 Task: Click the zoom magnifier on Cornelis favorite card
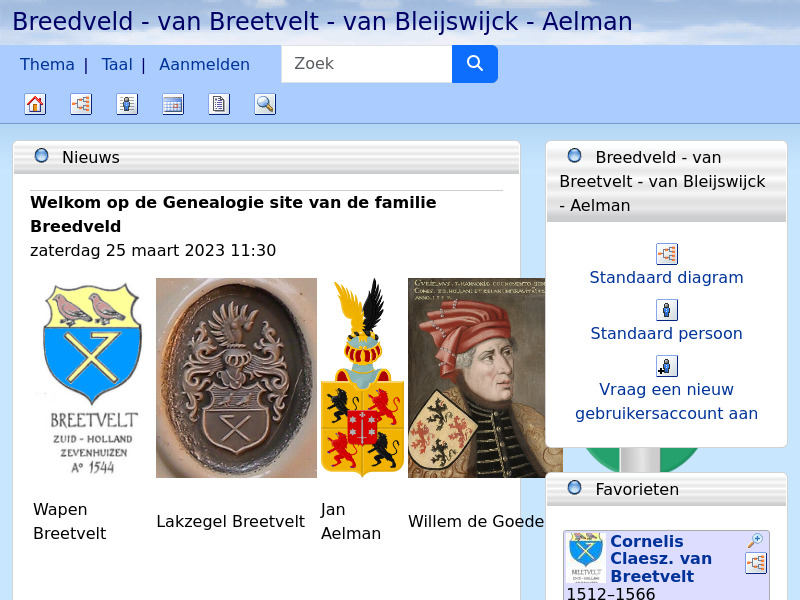point(754,539)
